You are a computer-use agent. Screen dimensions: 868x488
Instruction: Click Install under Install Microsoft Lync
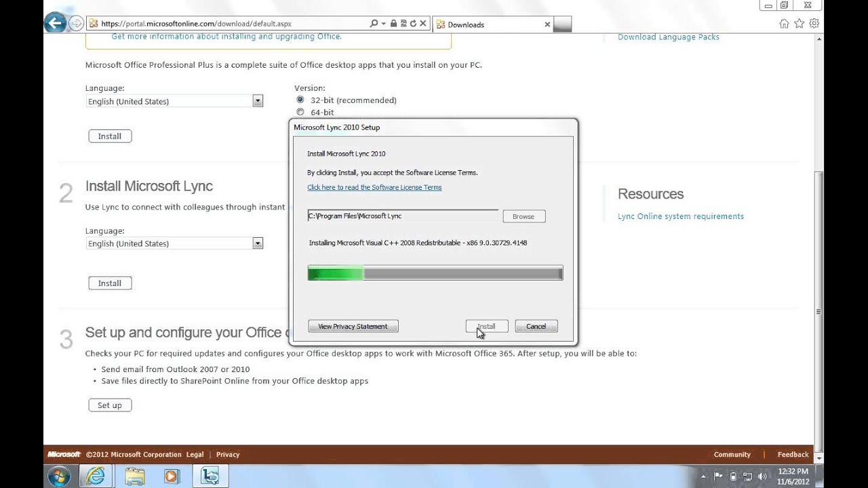[x=110, y=283]
